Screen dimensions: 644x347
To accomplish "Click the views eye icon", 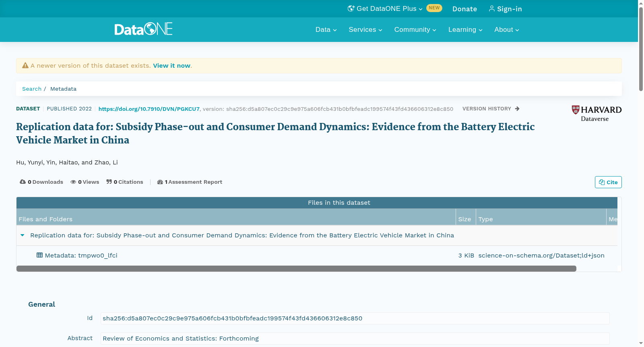I will [x=73, y=182].
